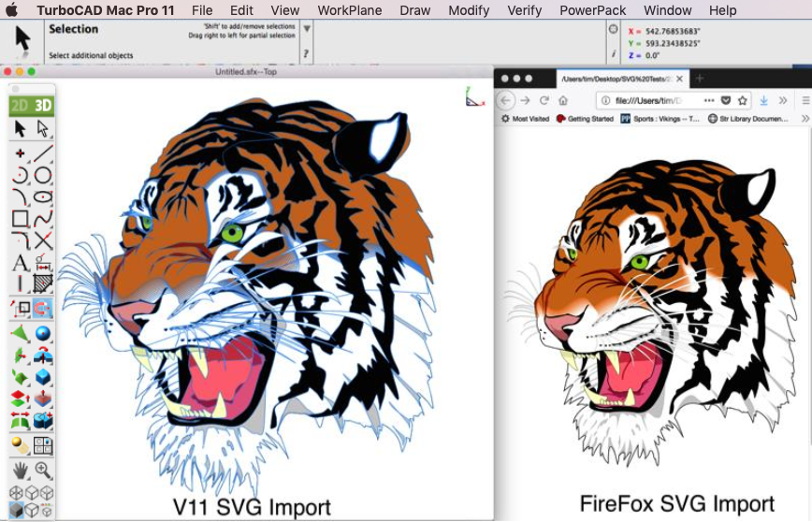
Task: Choose the Point tool with red cross
Action: pyautogui.click(x=21, y=153)
